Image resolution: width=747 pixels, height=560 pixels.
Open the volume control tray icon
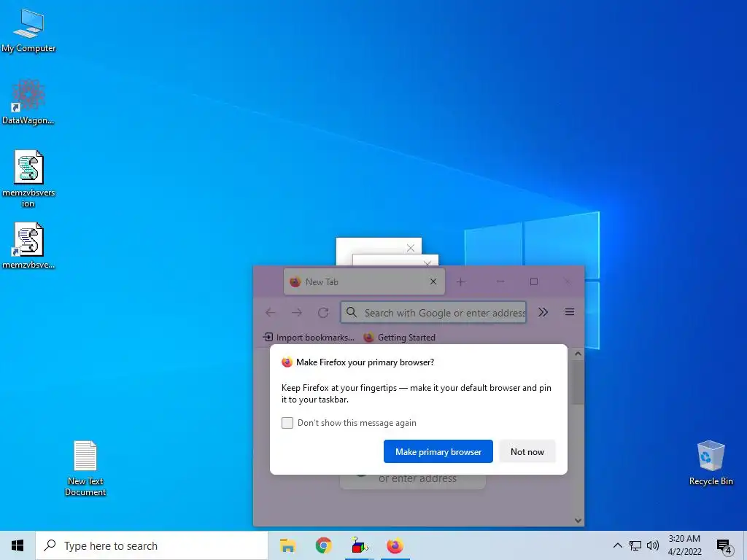[653, 545]
